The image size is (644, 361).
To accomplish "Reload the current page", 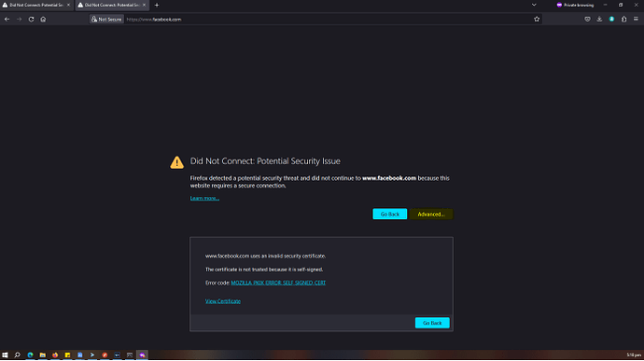I will pos(31,20).
